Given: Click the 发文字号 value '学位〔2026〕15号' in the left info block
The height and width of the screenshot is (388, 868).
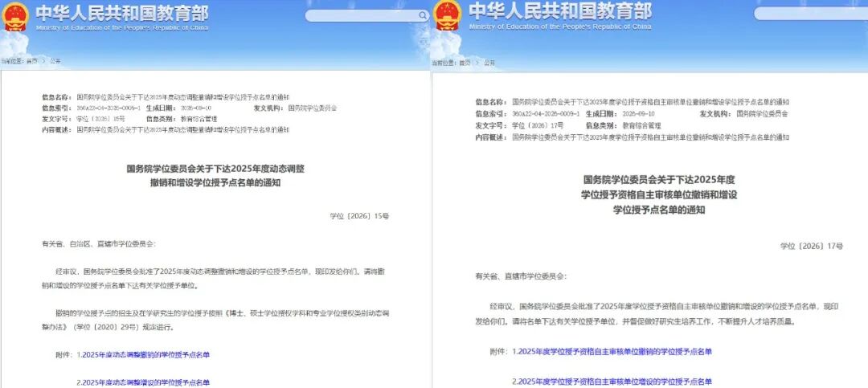Looking at the screenshot, I should (x=100, y=119).
